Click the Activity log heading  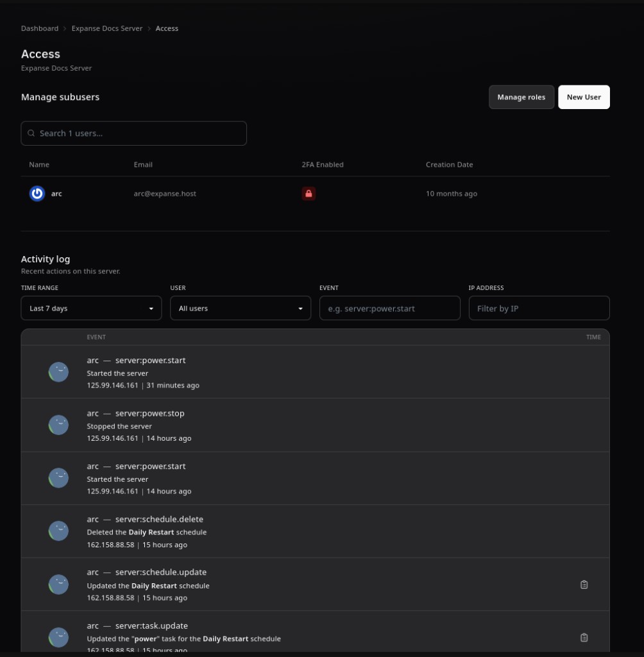[46, 259]
